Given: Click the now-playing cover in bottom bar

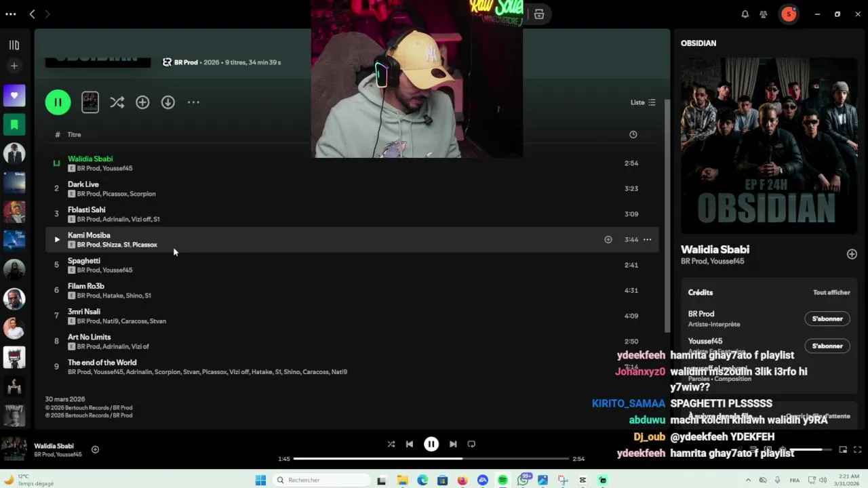Looking at the screenshot, I should (14, 449).
